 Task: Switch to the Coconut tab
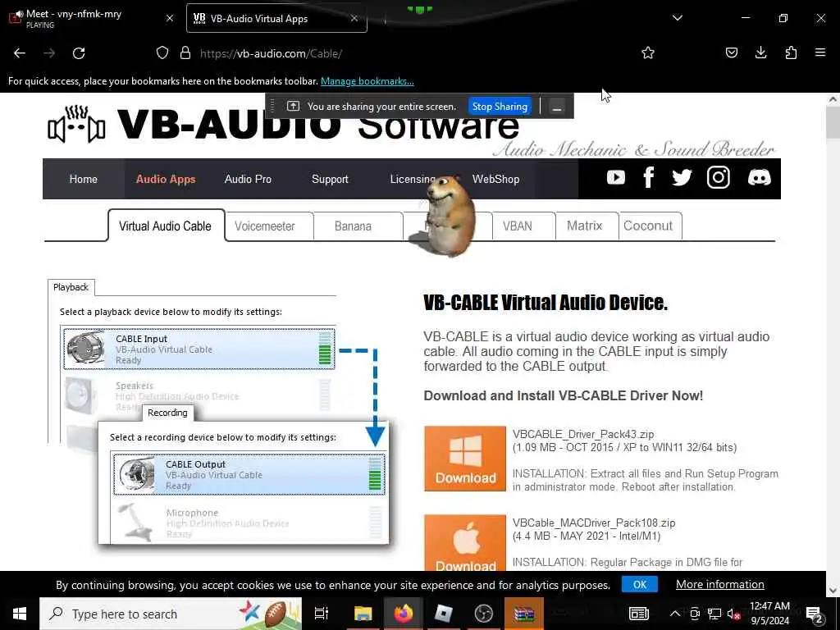[x=648, y=226]
